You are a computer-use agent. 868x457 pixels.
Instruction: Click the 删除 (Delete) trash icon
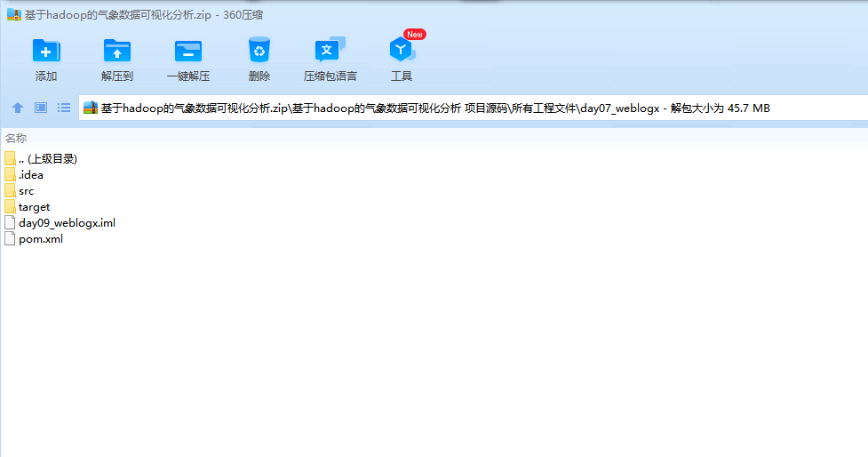259,50
